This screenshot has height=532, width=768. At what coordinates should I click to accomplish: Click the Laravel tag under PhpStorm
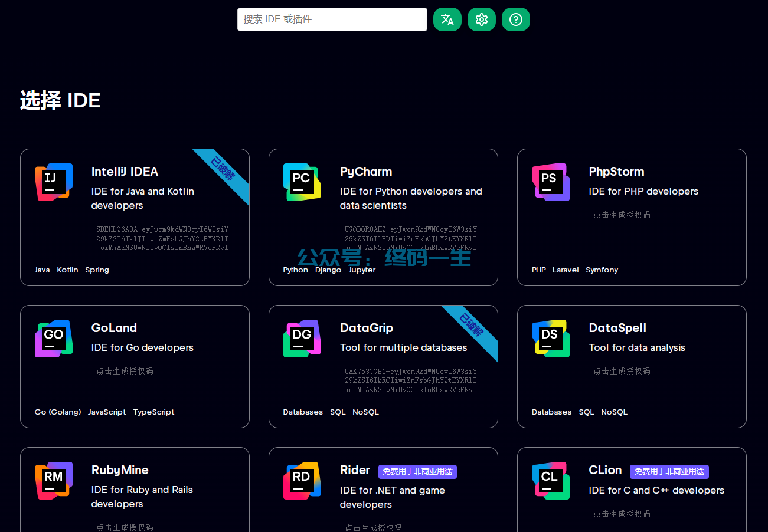pos(566,270)
